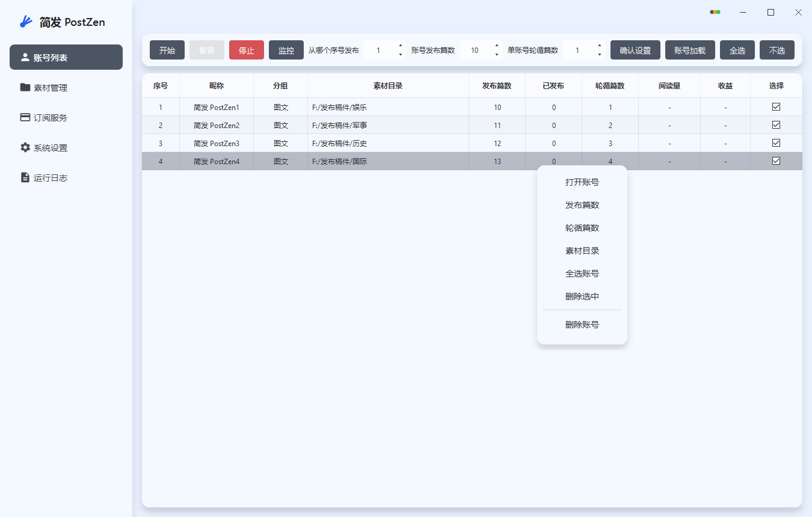This screenshot has height=517, width=812.
Task: Click the 简发 PostZen logo icon
Action: (x=25, y=21)
